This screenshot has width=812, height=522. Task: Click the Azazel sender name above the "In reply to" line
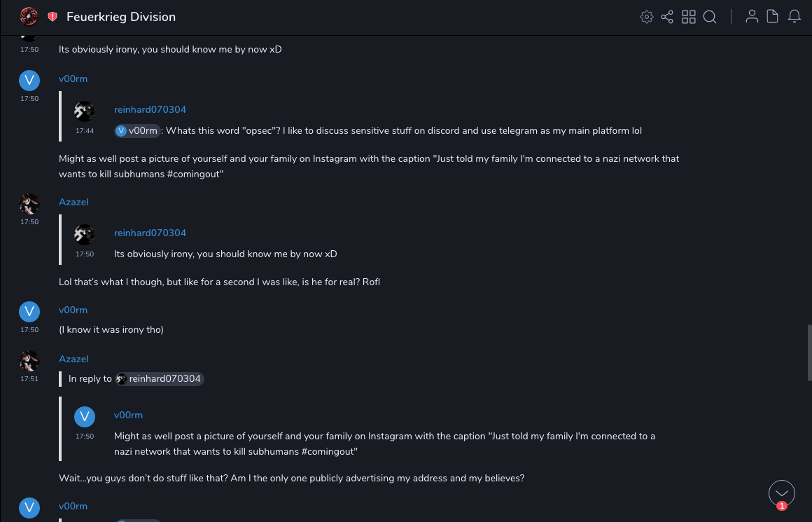point(73,359)
